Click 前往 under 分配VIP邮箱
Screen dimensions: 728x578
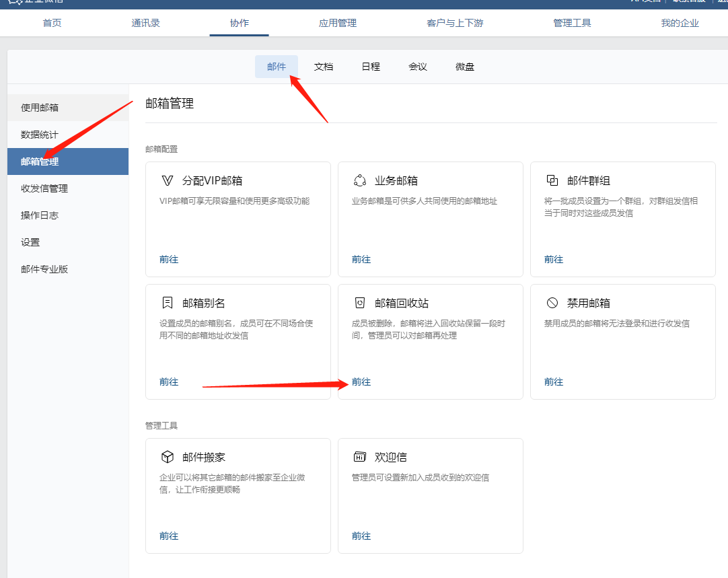(x=169, y=259)
